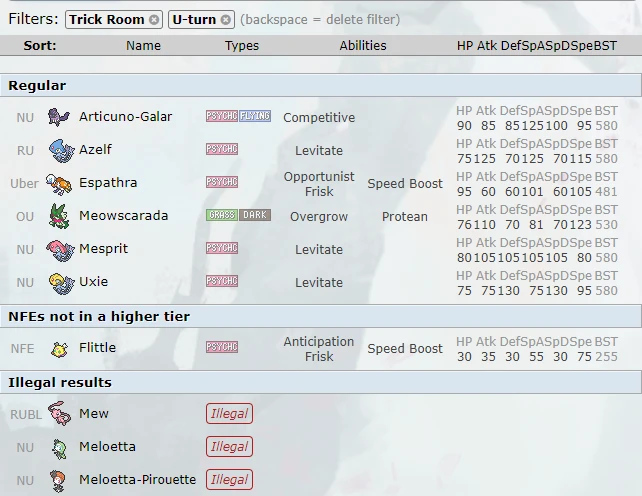Image resolution: width=642 pixels, height=496 pixels.
Task: Select the Uxie name
Action: coord(94,282)
